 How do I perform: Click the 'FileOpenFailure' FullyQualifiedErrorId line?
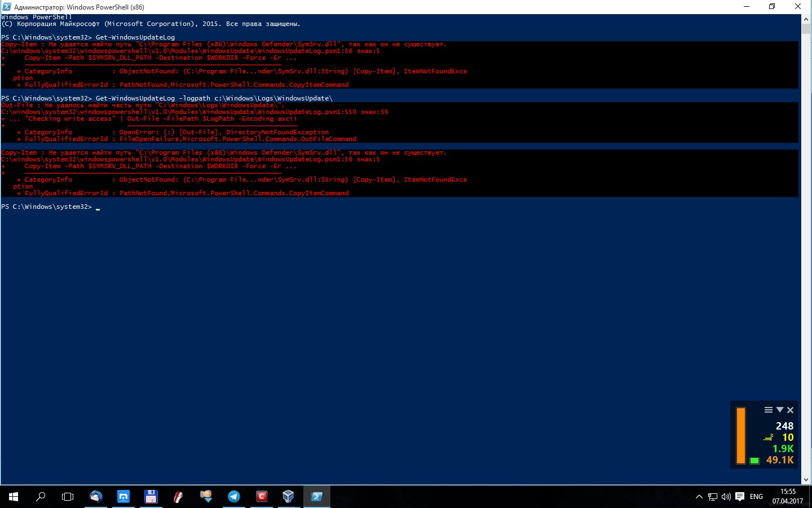click(x=187, y=139)
